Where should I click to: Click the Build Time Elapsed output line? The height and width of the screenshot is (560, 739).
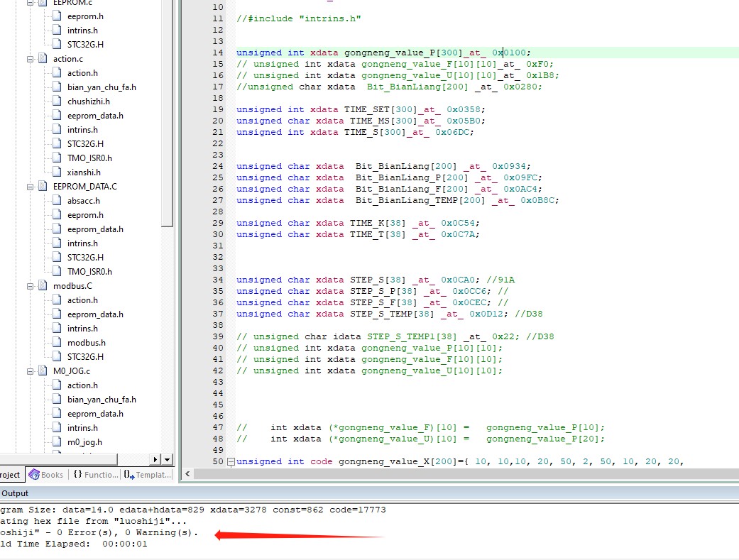coord(74,544)
